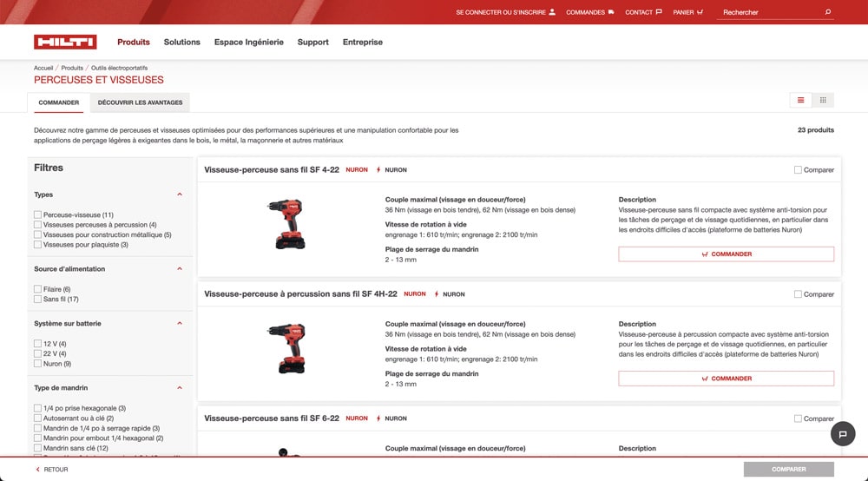The image size is (868, 481).
Task: Go back using the Retour link
Action: click(51, 470)
